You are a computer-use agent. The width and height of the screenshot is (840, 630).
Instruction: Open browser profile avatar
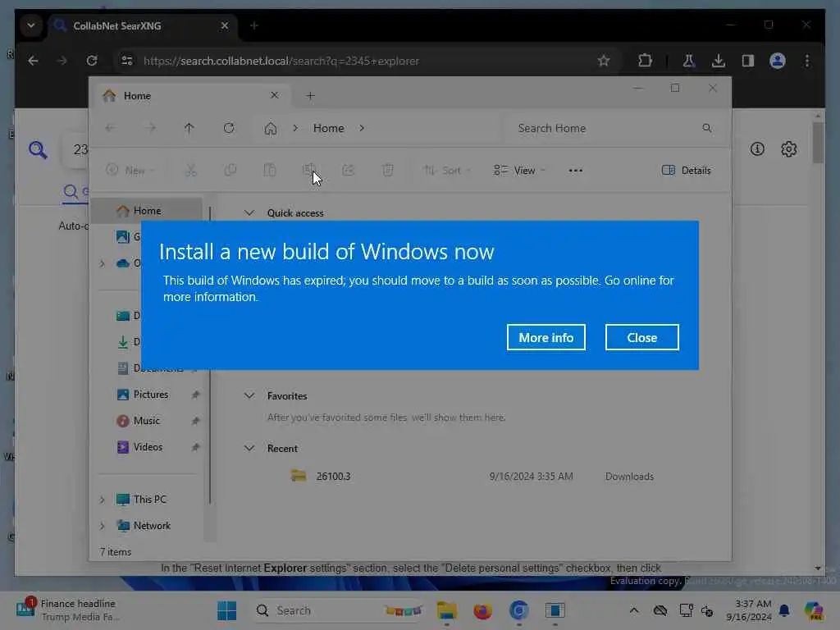tap(778, 61)
